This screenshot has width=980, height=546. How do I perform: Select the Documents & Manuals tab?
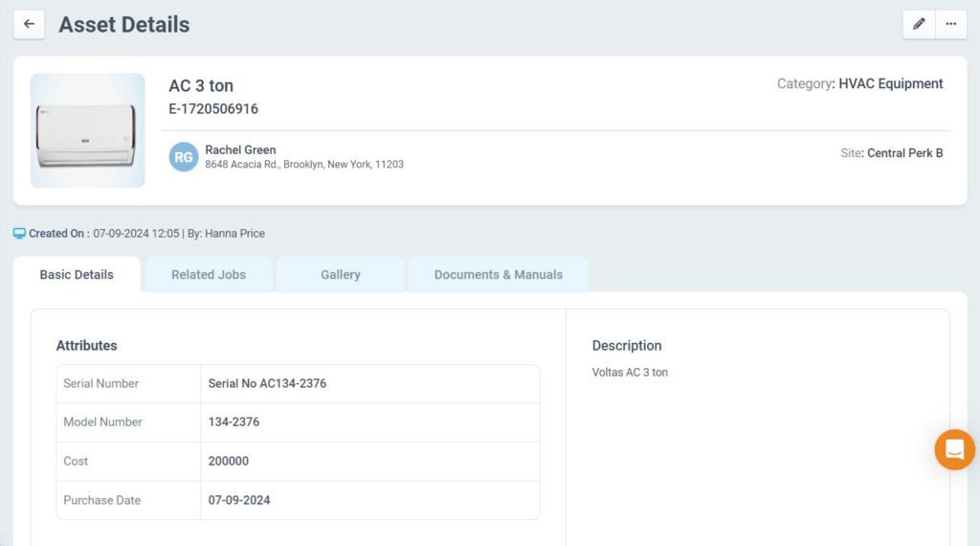(x=498, y=275)
